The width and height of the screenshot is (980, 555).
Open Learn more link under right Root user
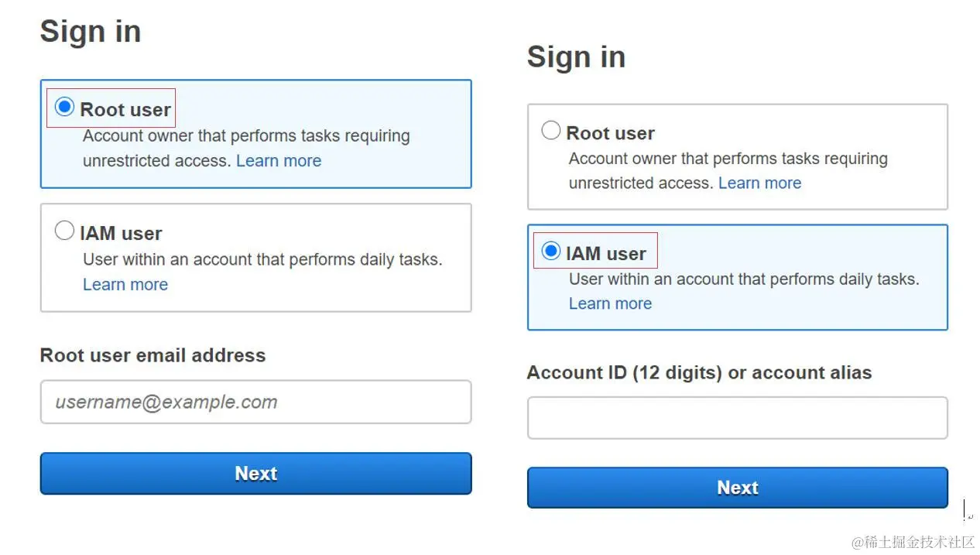[760, 183]
